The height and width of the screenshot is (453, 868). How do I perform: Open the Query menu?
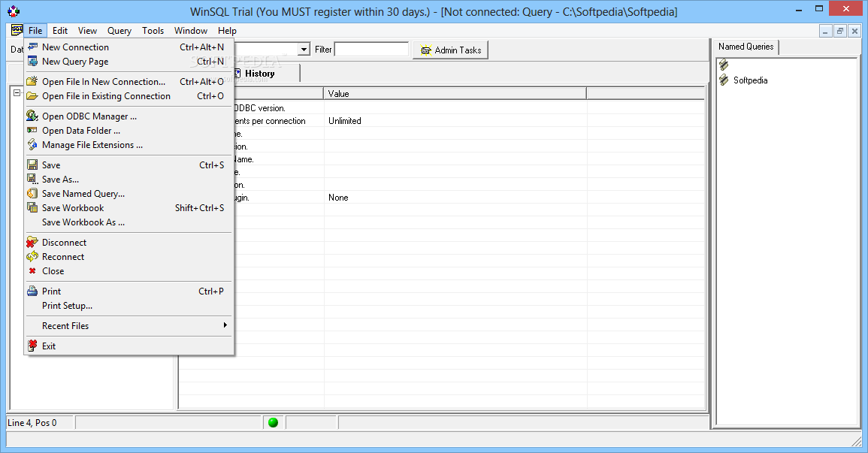(119, 30)
